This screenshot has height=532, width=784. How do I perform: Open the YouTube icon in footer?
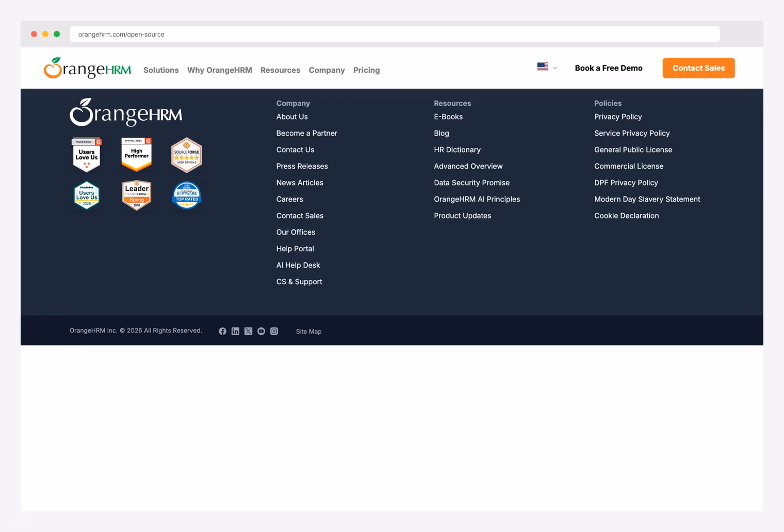pos(262,331)
